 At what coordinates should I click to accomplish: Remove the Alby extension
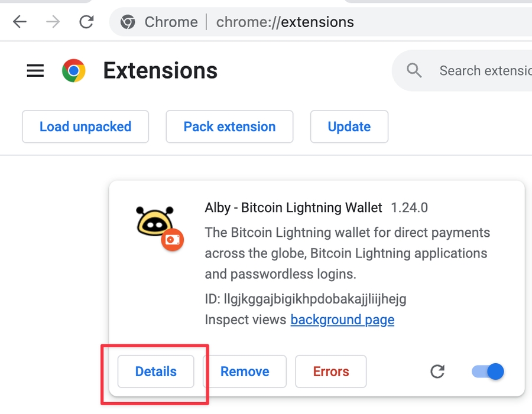[245, 371]
